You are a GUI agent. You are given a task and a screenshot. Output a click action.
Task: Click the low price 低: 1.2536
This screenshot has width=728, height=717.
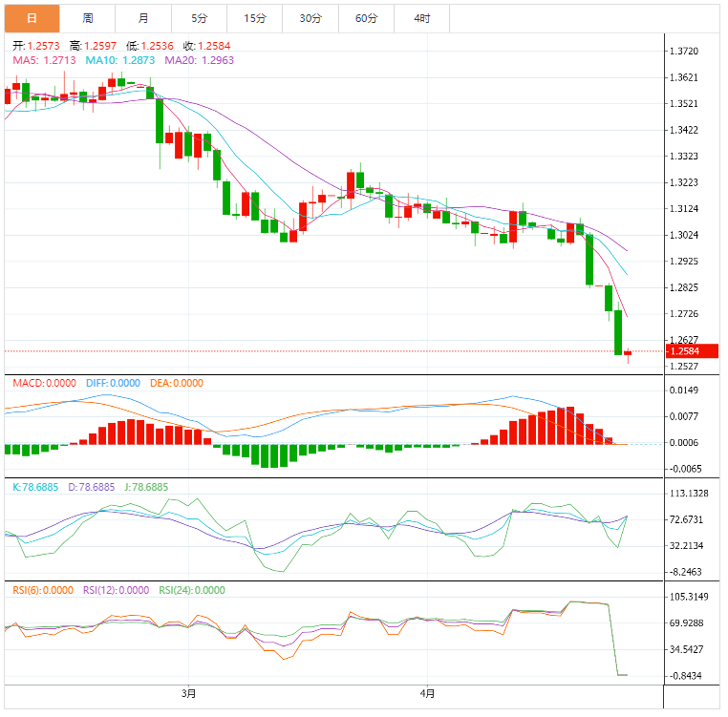(x=150, y=46)
